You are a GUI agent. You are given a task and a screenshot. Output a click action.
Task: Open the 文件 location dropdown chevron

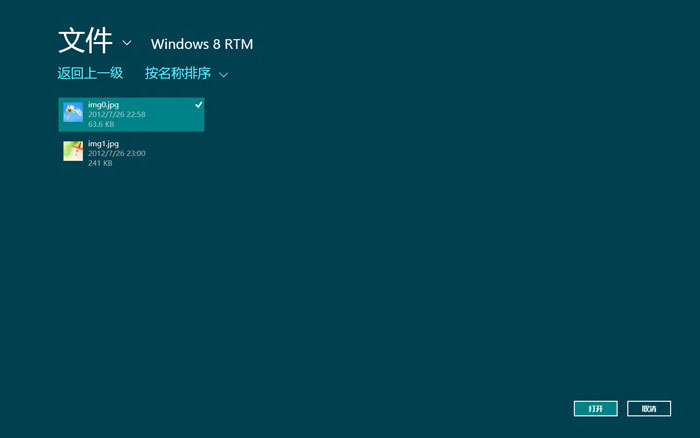(127, 43)
